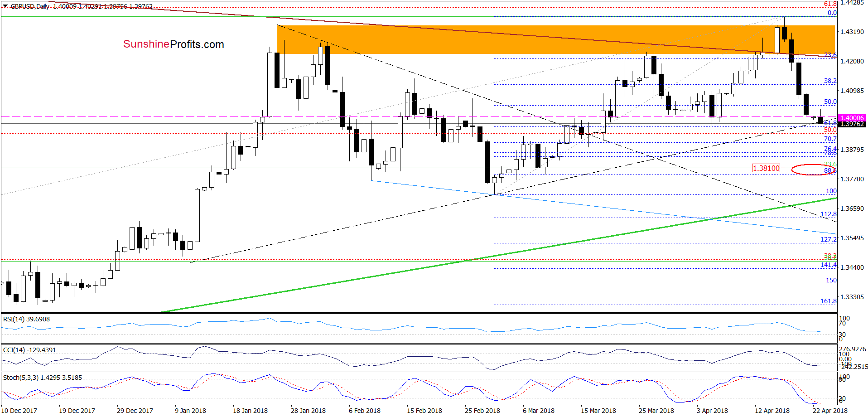The height and width of the screenshot is (417, 868).
Task: Click the 1.44285 price axis label
Action: 852,3
